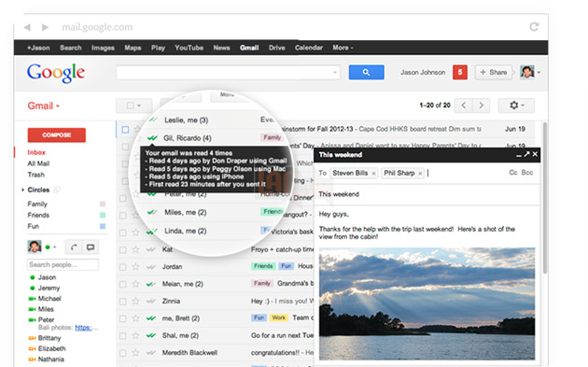Screen dimensions: 588x367
Task: Click the + Share button
Action: tap(494, 72)
